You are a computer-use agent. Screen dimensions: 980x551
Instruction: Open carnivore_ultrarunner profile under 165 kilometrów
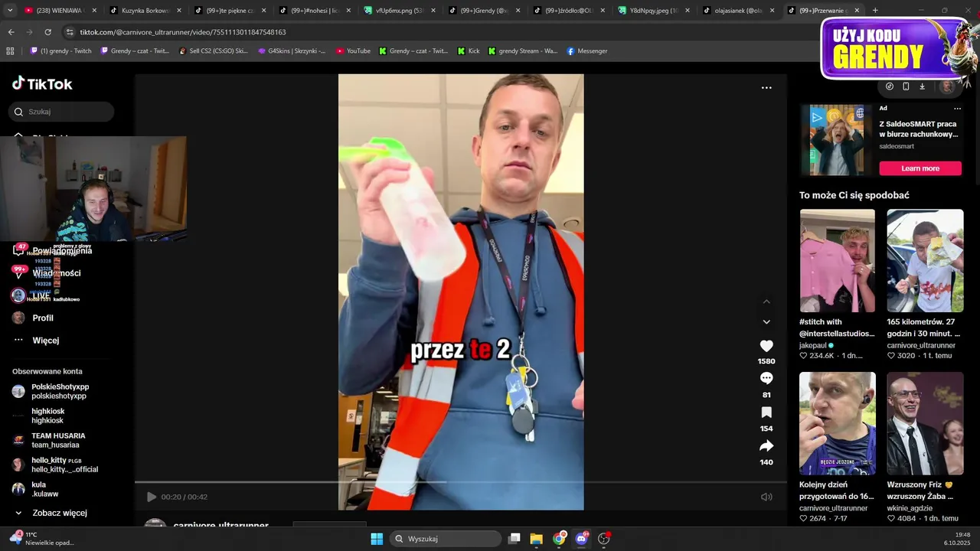921,346
